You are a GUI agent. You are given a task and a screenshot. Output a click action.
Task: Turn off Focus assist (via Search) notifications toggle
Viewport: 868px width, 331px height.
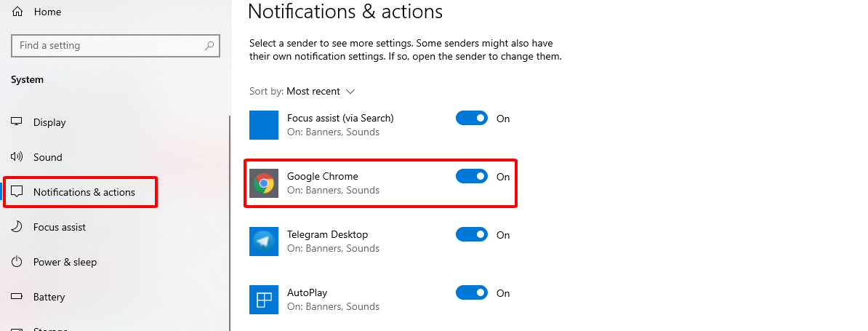point(472,118)
